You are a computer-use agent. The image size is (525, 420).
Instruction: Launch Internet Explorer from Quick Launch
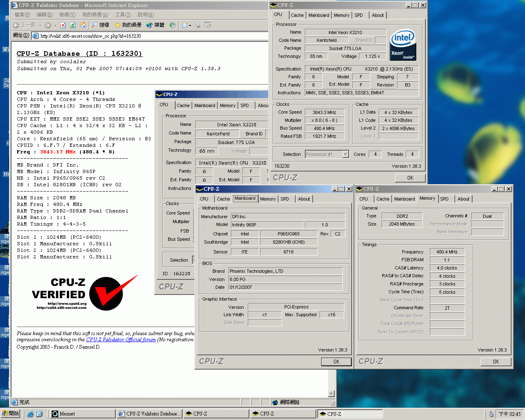(30, 414)
